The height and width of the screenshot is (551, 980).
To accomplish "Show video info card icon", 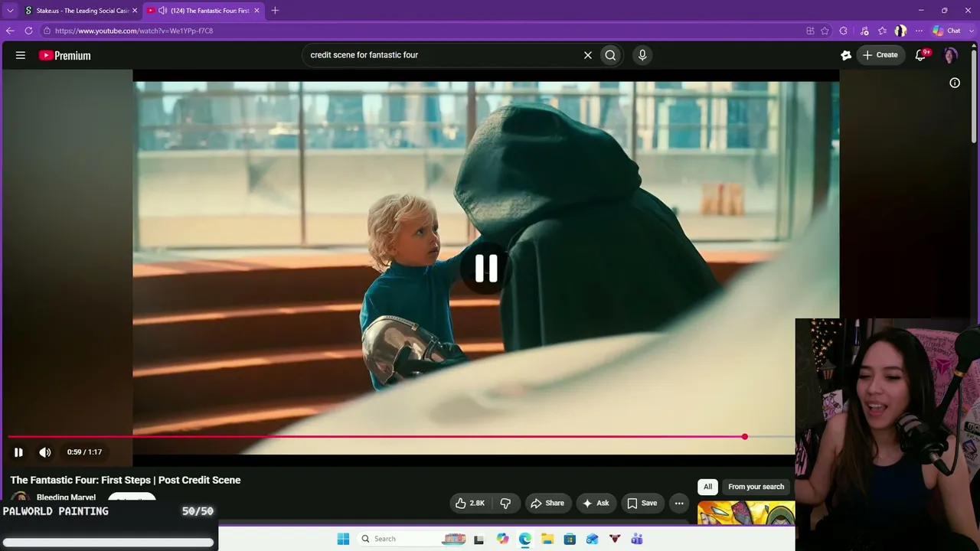I will 955,83.
